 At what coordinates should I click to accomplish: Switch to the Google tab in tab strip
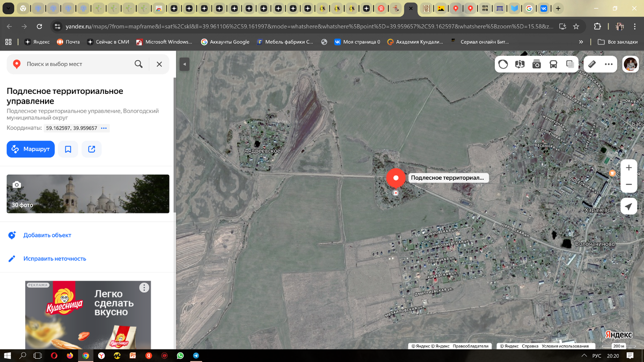point(529,9)
